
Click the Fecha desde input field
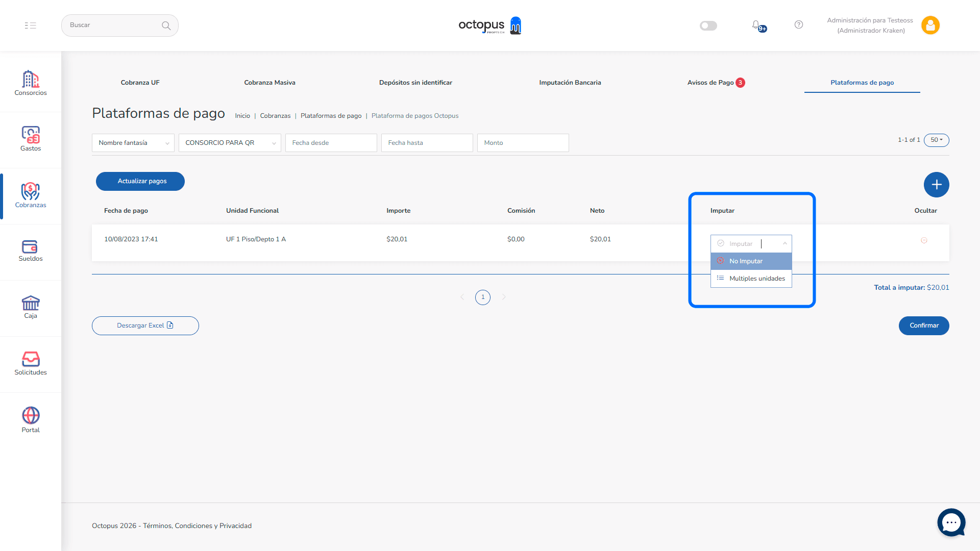pos(331,143)
